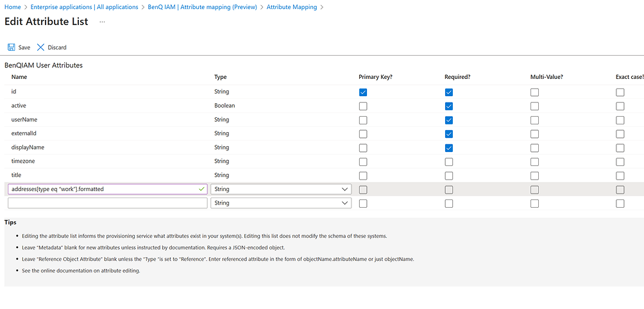This screenshot has height=309, width=644.
Task: Click the Discard X icon
Action: point(41,47)
